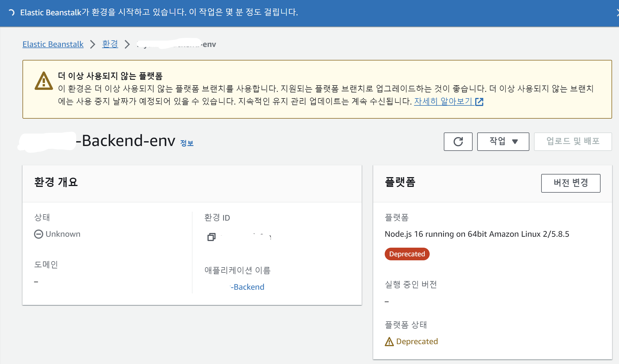Viewport: 619px width, 364px height.
Task: Click the loading spinner in the blue banner
Action: click(12, 12)
